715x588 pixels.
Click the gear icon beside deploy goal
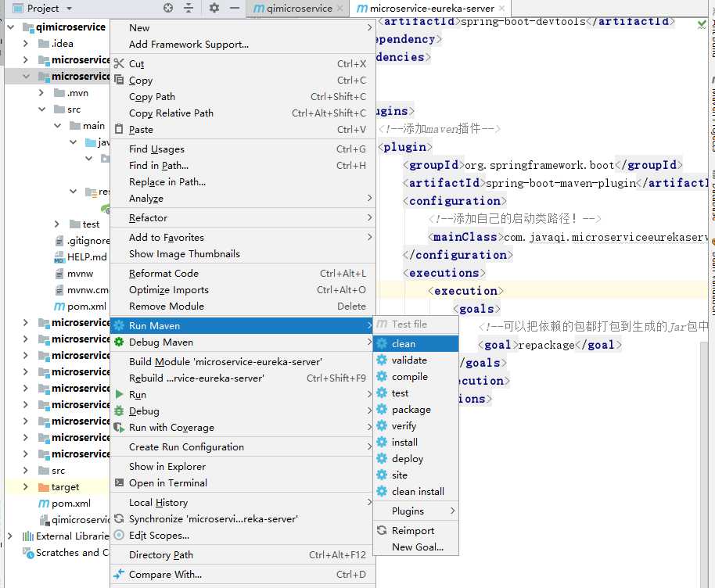[x=382, y=458]
